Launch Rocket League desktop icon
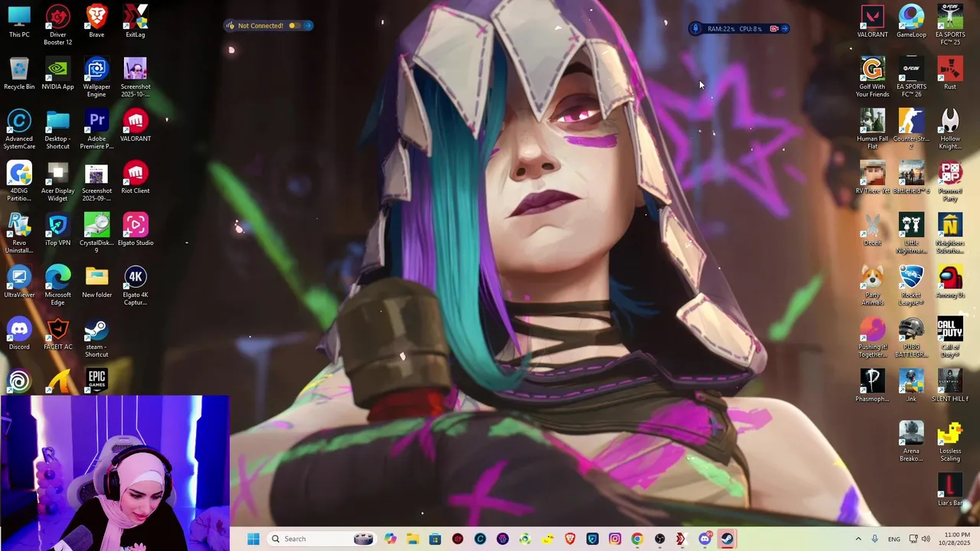The image size is (980, 551). point(911,285)
